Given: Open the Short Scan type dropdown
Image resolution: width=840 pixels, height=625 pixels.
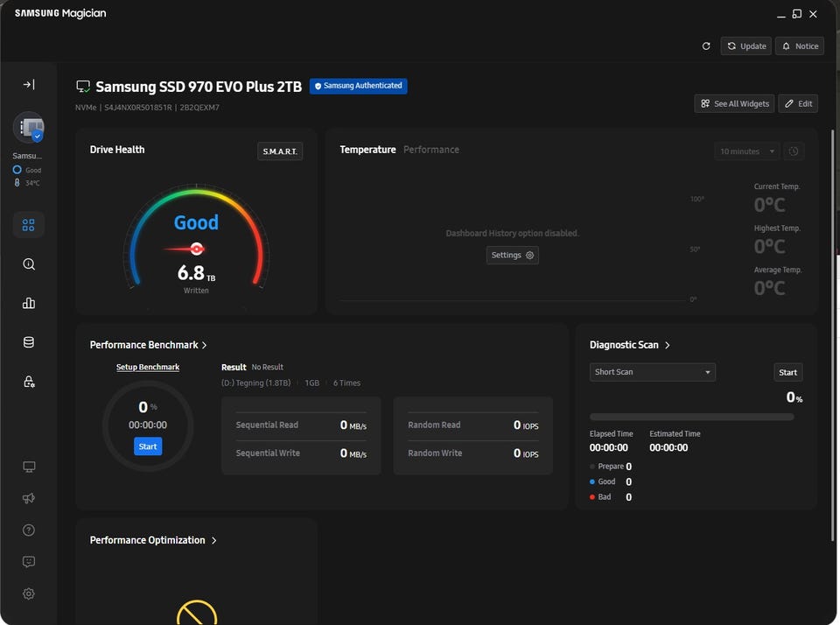Looking at the screenshot, I should pyautogui.click(x=652, y=372).
